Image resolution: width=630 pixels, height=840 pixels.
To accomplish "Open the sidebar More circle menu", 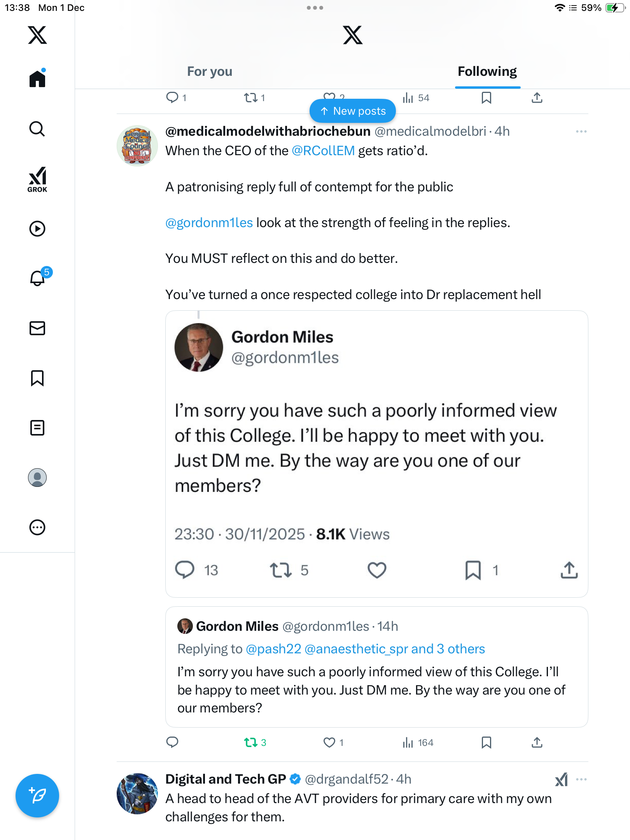I will [37, 527].
